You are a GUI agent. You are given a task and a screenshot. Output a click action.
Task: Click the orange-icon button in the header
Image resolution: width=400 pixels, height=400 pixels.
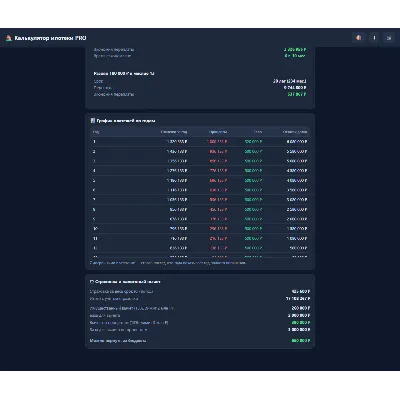[x=359, y=38]
